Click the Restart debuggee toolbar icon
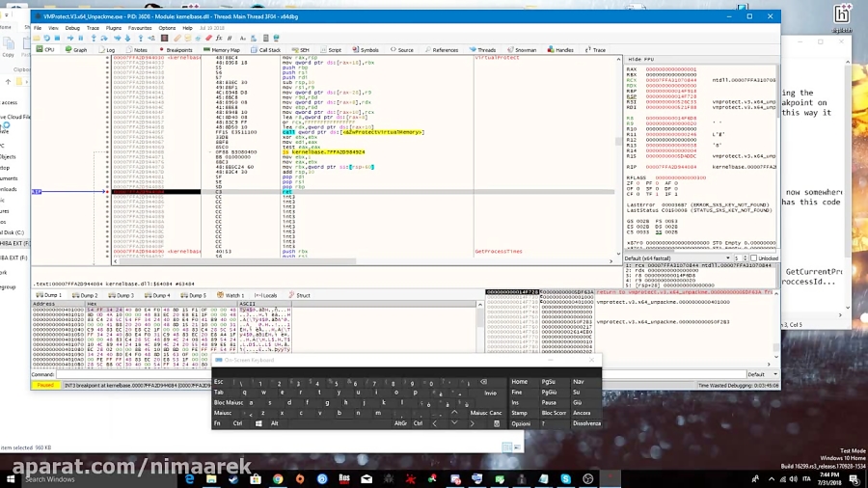868x488 pixels. [46, 39]
